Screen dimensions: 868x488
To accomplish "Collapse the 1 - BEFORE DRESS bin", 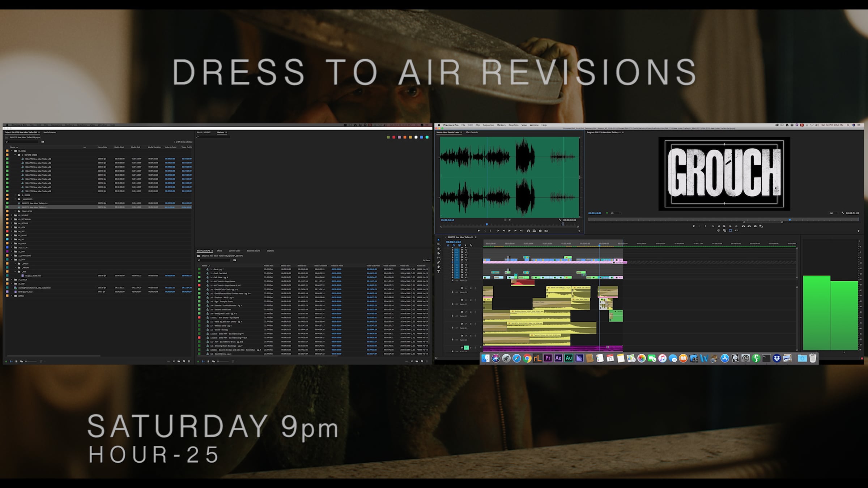I will pyautogui.click(x=15, y=155).
